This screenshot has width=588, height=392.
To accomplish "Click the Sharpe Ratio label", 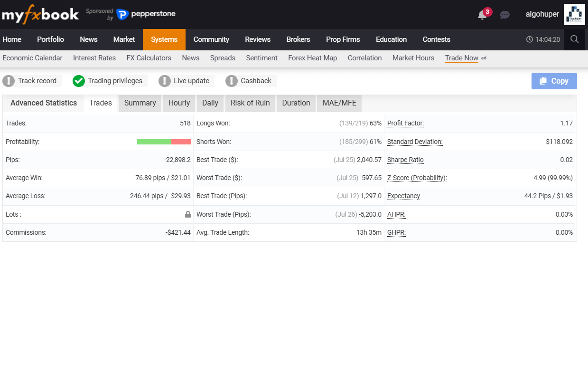I will pos(405,160).
